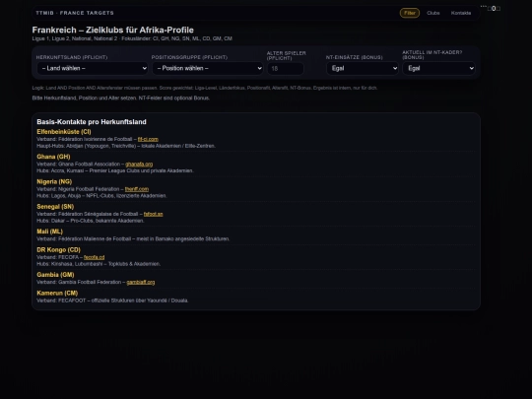This screenshot has width=532, height=399.
Task: Click the DR Kongo (CD) heading
Action: [59, 249]
